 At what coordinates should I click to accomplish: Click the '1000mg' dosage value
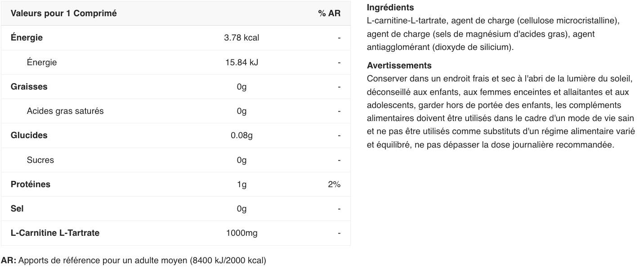241,233
